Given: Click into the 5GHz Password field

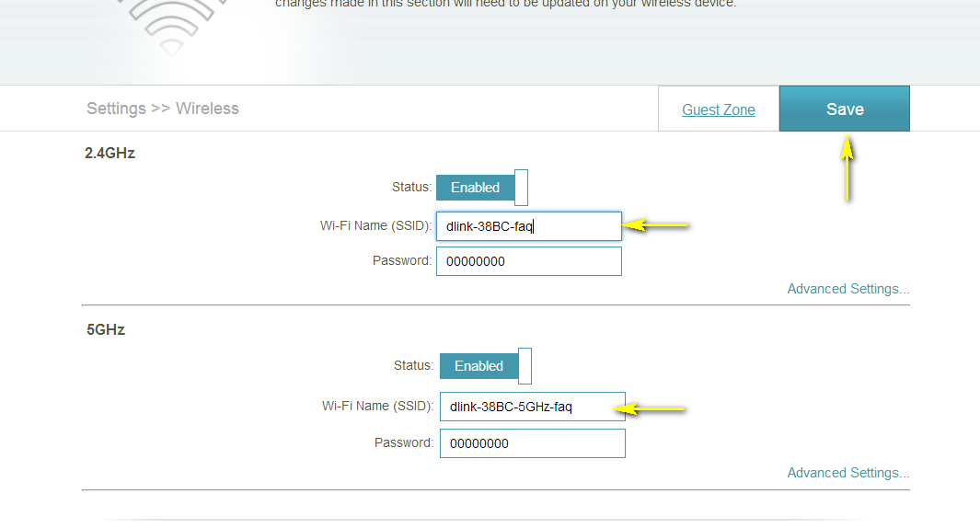Looking at the screenshot, I should tap(532, 443).
